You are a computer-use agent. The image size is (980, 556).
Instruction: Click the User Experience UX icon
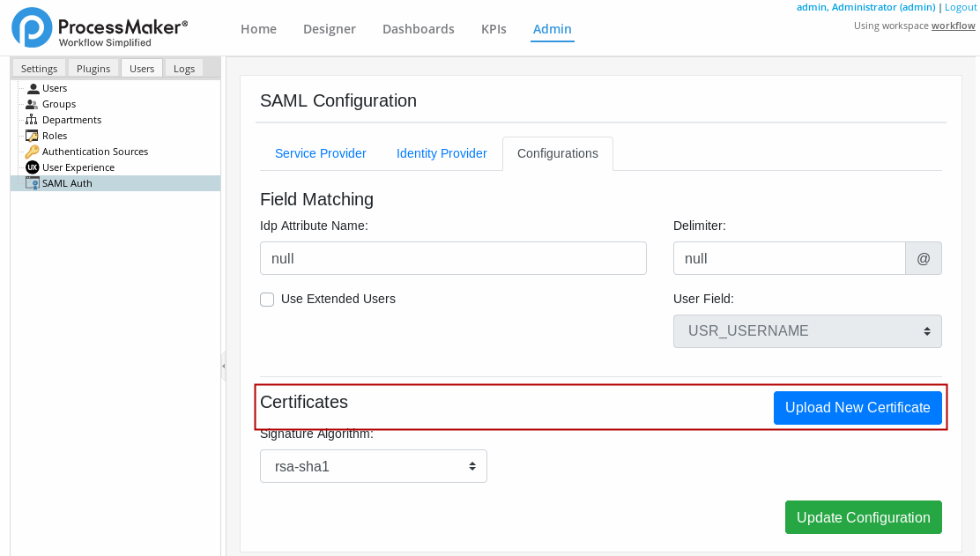pos(33,167)
